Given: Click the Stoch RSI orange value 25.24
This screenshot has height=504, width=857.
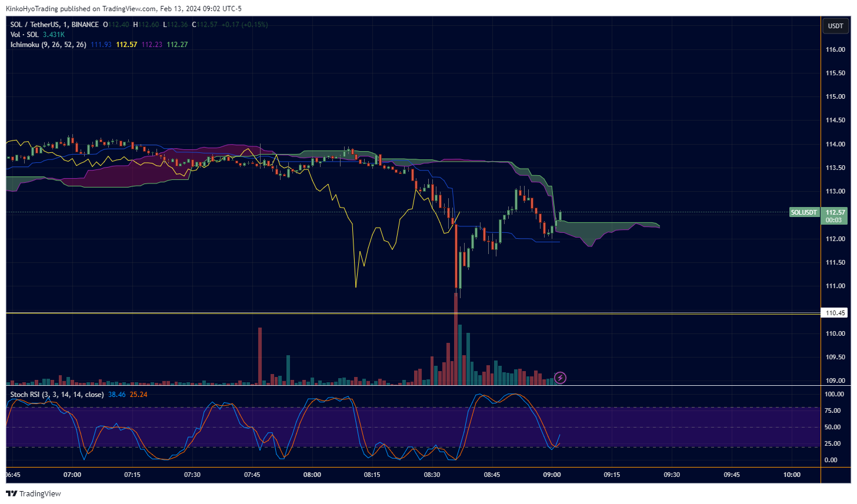Looking at the screenshot, I should pos(139,395).
